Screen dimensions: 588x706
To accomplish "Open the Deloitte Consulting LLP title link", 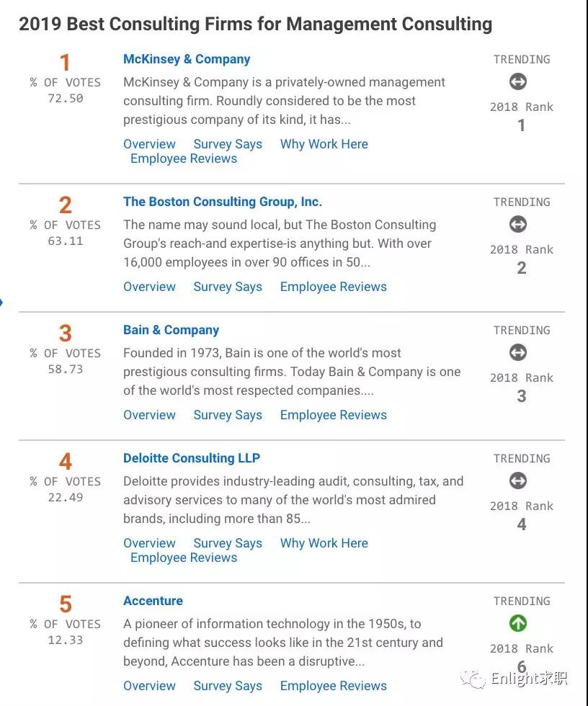I will [x=191, y=458].
